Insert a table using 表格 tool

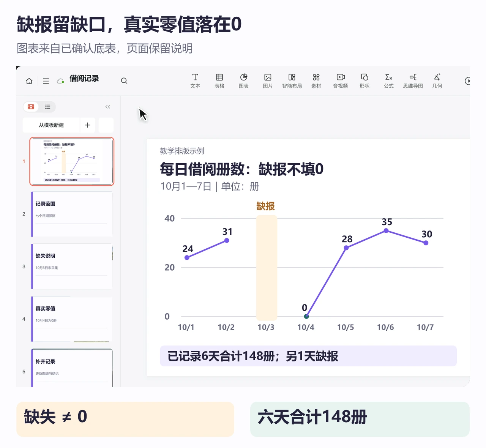(219, 81)
